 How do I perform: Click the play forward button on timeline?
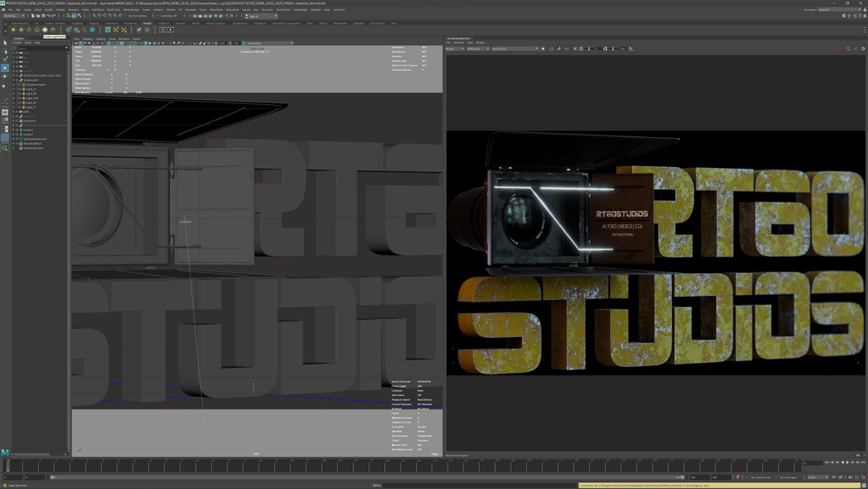[x=848, y=462]
